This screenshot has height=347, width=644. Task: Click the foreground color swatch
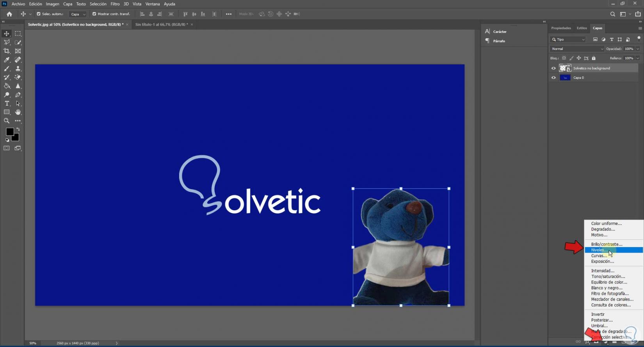click(9, 132)
